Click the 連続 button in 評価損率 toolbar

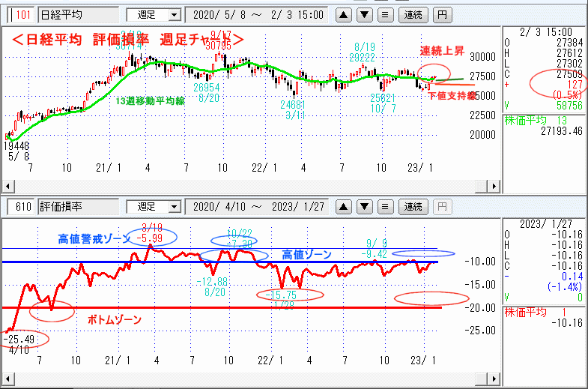(x=413, y=207)
